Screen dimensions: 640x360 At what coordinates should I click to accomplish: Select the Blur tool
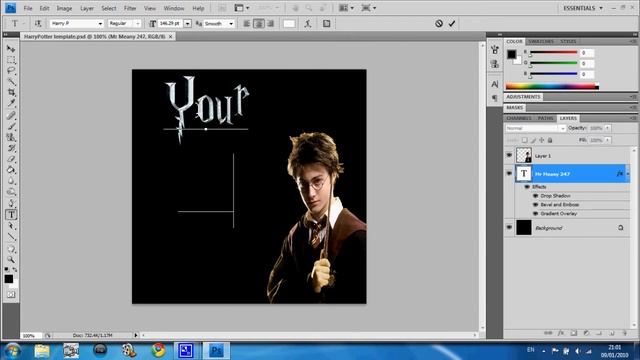tap(11, 181)
